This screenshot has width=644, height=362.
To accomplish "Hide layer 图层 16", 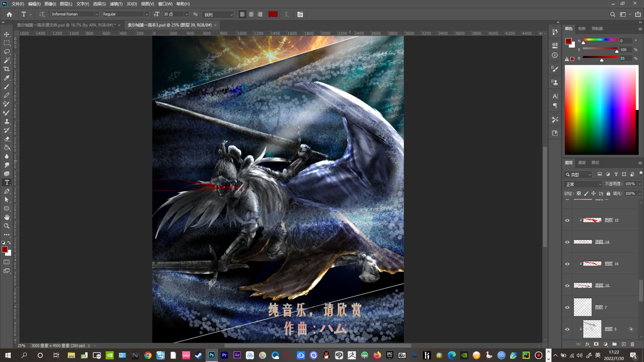I will coord(567,264).
